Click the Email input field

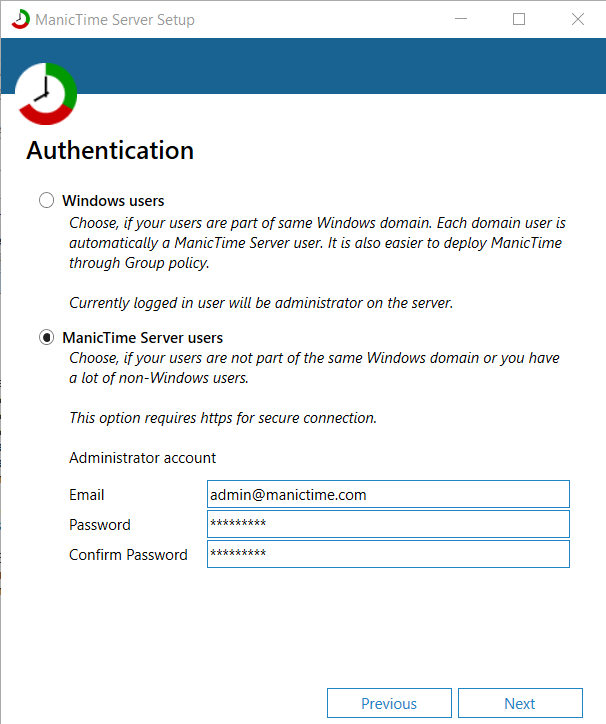coord(388,495)
